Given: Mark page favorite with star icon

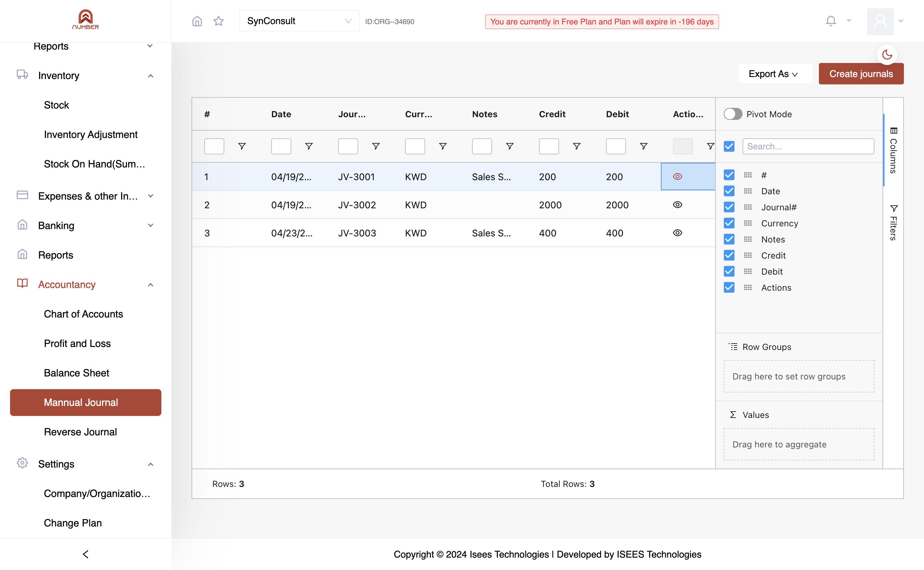Looking at the screenshot, I should (x=219, y=21).
